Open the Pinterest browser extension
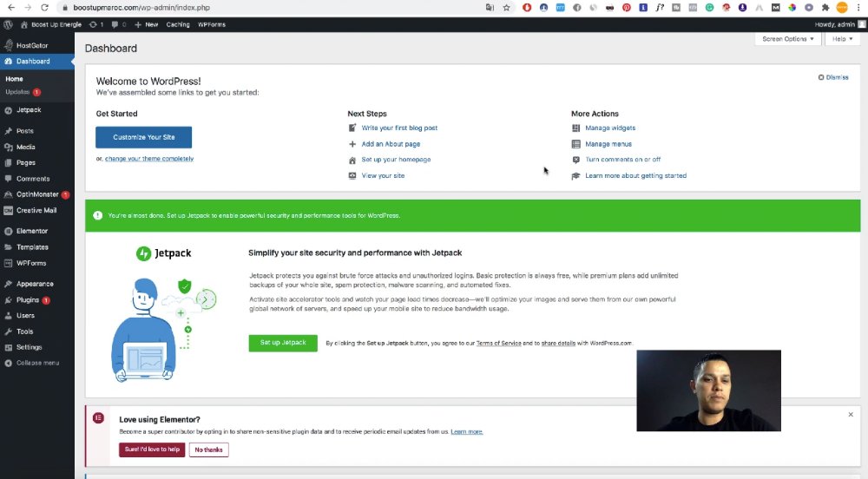 click(x=627, y=8)
